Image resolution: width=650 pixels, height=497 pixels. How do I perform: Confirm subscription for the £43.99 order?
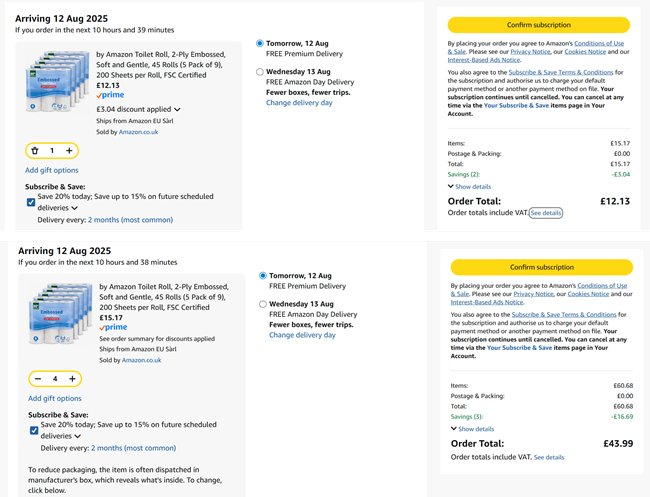point(541,267)
